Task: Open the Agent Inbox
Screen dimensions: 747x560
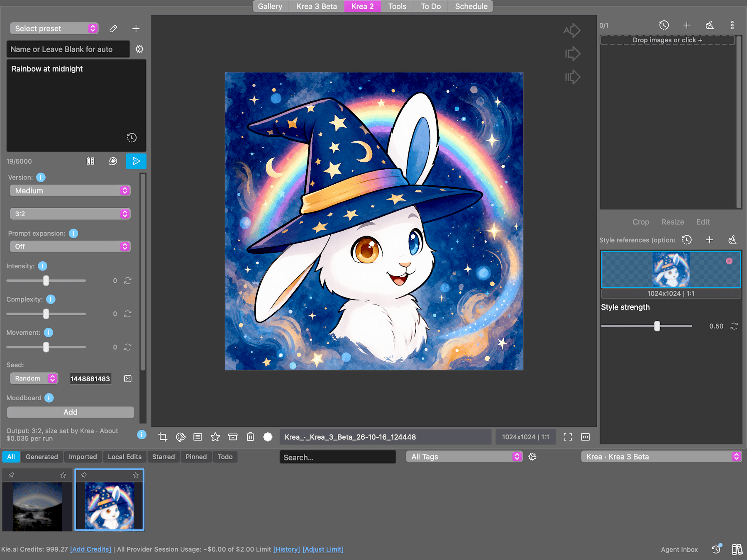Action: [679, 550]
